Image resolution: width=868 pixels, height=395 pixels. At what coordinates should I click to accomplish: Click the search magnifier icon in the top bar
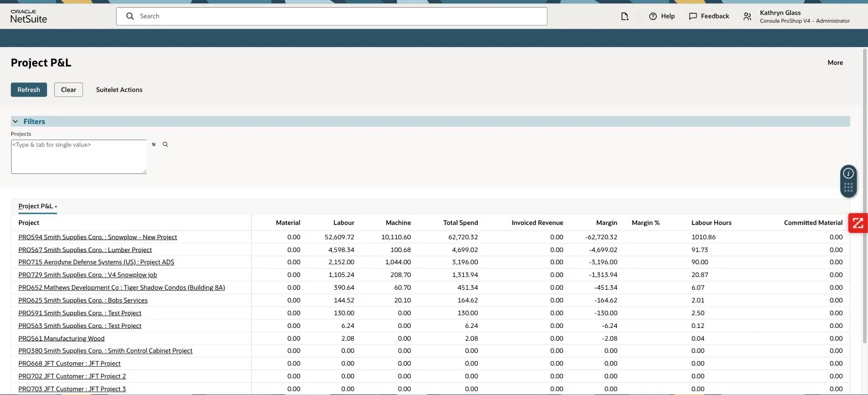pos(130,16)
